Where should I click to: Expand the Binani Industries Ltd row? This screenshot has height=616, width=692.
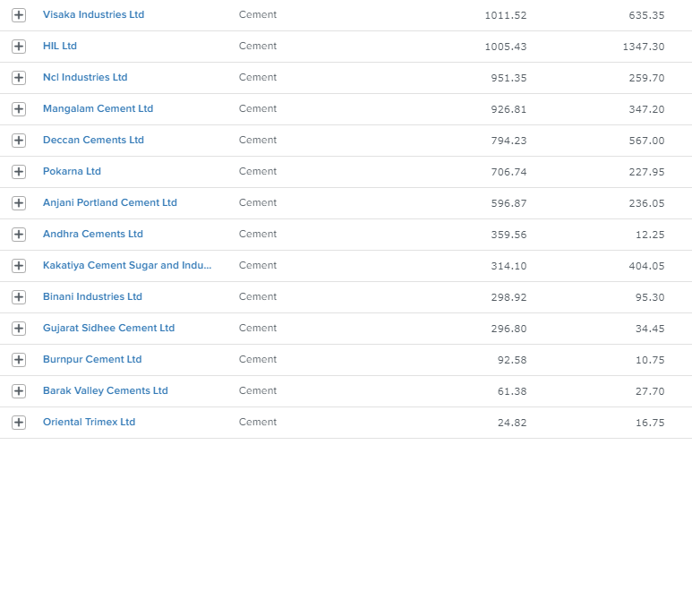click(x=19, y=297)
